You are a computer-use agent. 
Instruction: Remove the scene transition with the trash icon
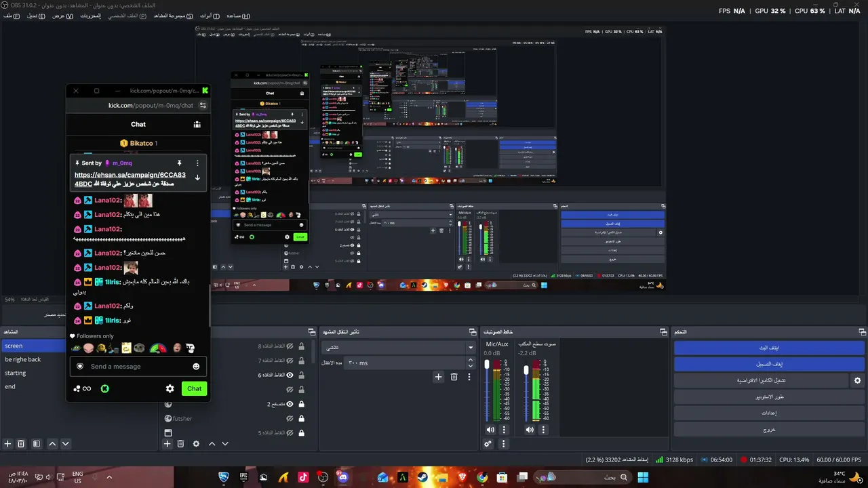click(x=454, y=377)
